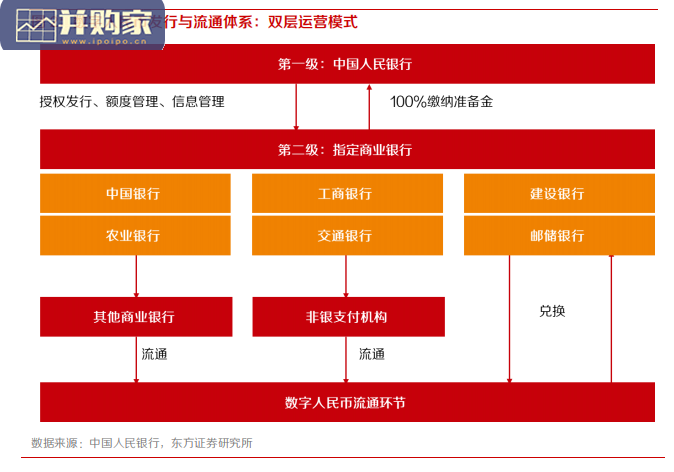
Task: Click the 数字人民币流通环节 bar
Action: pos(347,402)
